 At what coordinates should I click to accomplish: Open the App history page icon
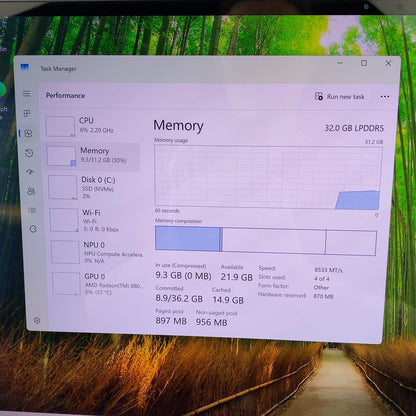coord(29,153)
